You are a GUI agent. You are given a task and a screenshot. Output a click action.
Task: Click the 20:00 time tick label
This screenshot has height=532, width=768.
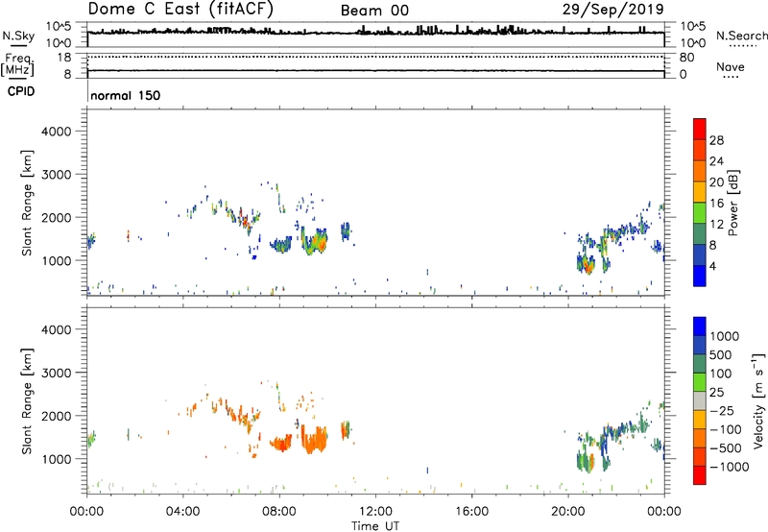(x=567, y=512)
